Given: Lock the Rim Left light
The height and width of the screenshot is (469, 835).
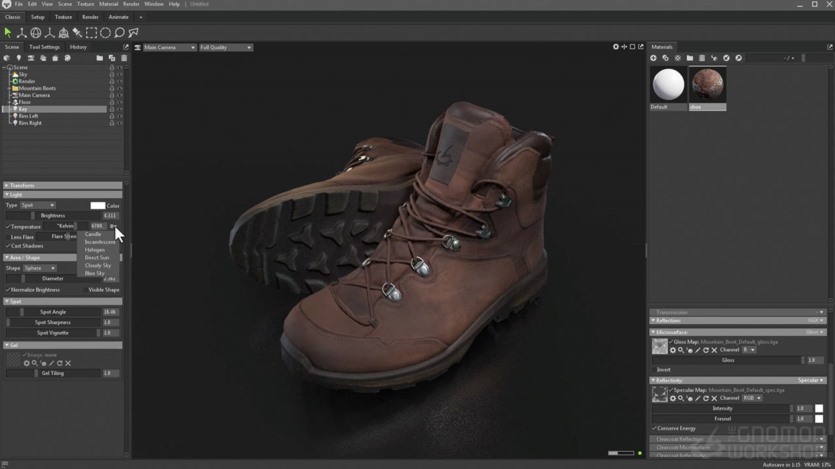Looking at the screenshot, I should 112,116.
